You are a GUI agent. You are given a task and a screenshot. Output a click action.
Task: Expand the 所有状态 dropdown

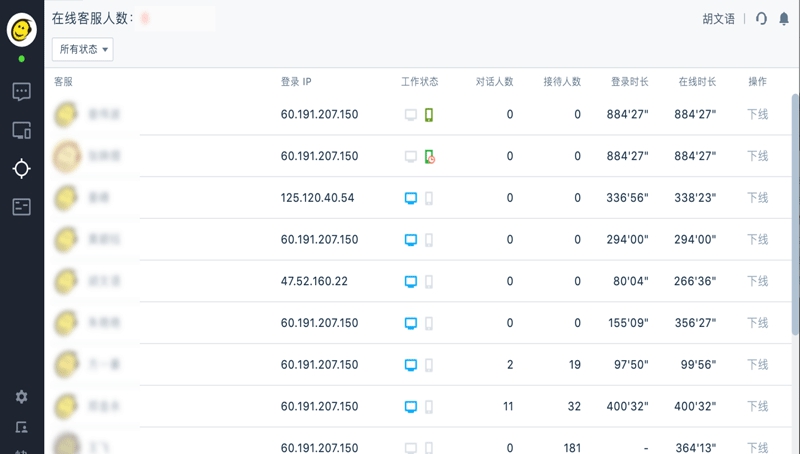83,49
